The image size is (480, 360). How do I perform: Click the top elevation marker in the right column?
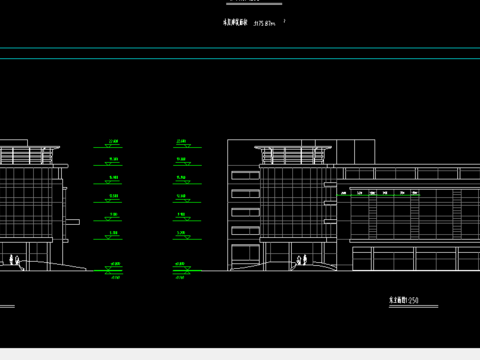click(x=187, y=144)
